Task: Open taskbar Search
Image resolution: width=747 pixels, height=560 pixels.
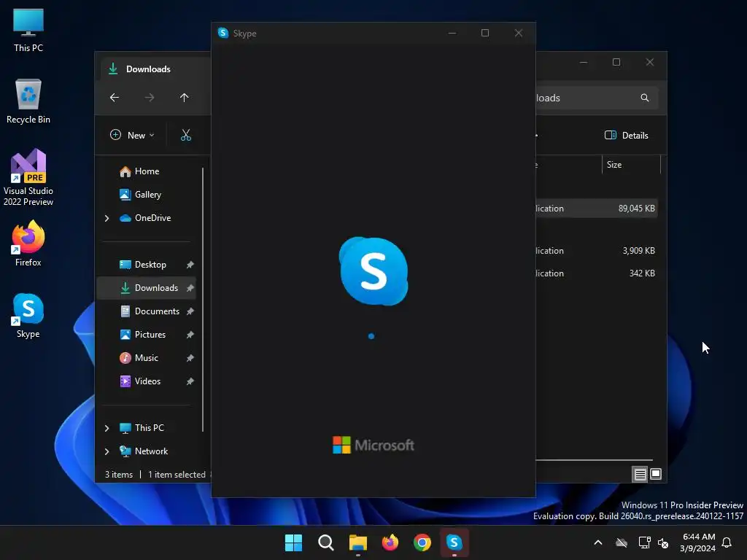Action: point(326,542)
